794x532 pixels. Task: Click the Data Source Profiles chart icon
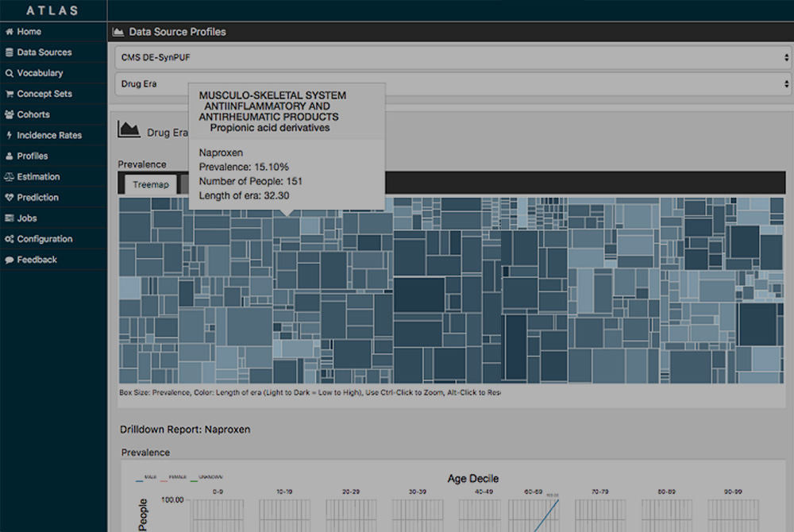click(x=118, y=32)
